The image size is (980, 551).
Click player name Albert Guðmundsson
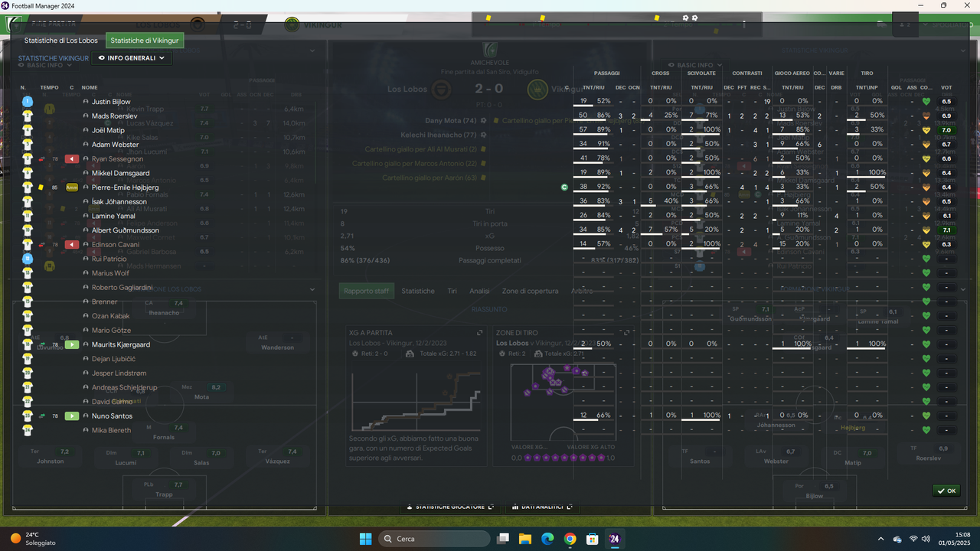126,230
